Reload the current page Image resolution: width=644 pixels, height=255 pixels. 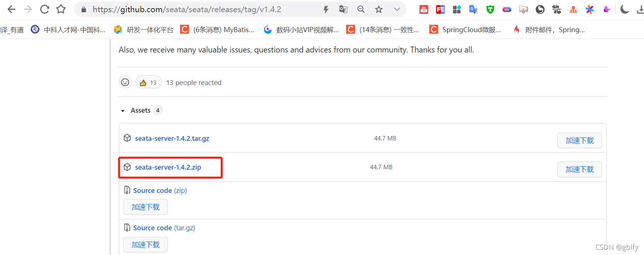pos(45,9)
